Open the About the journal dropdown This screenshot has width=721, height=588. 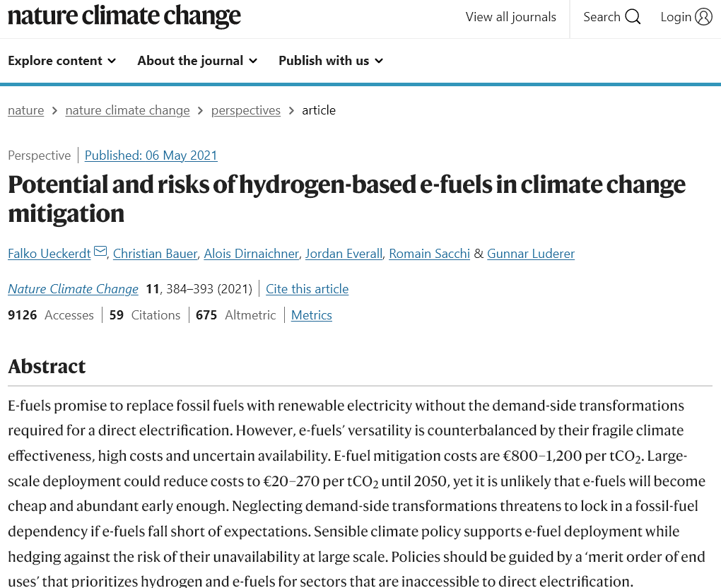coord(197,61)
